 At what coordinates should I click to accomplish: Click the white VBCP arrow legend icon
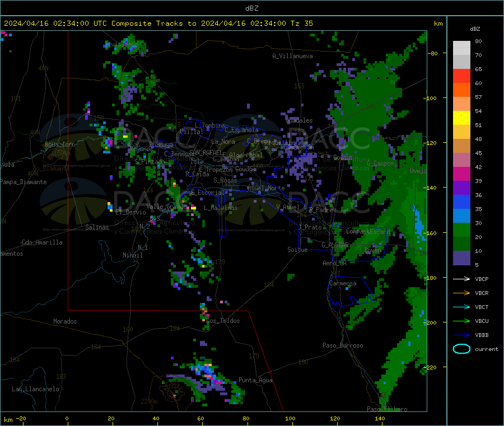pos(461,279)
